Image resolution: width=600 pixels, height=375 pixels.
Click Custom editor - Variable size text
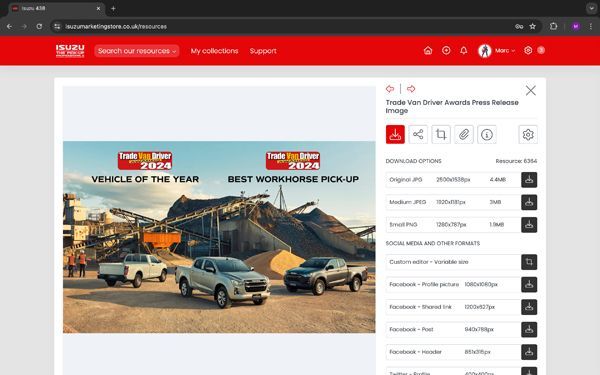coord(429,262)
